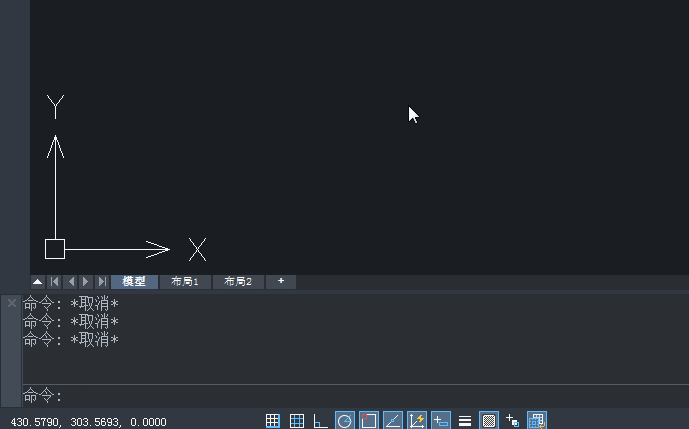Image resolution: width=689 pixels, height=429 pixels.
Task: Click the dynamic UCS icon
Action: [417, 421]
